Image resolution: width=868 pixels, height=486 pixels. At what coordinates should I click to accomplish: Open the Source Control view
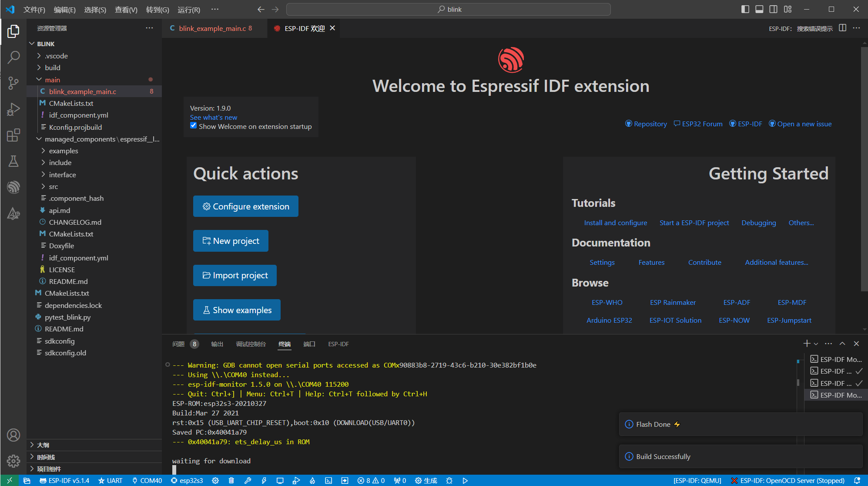(13, 83)
